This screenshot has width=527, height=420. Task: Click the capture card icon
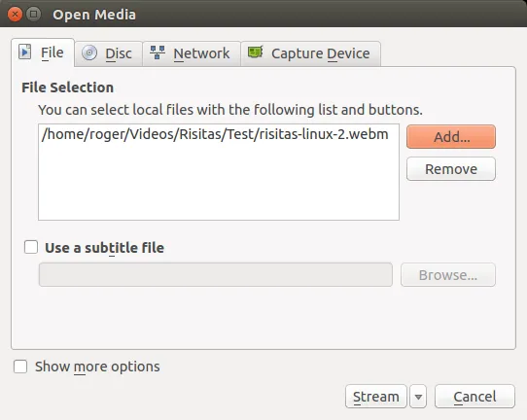click(256, 52)
